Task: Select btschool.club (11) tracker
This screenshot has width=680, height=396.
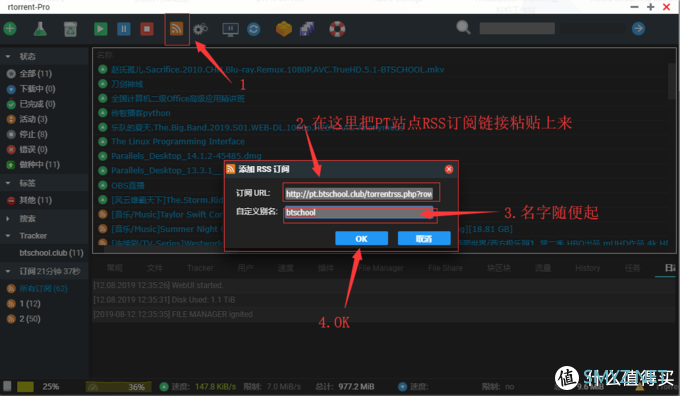Action: coord(51,253)
